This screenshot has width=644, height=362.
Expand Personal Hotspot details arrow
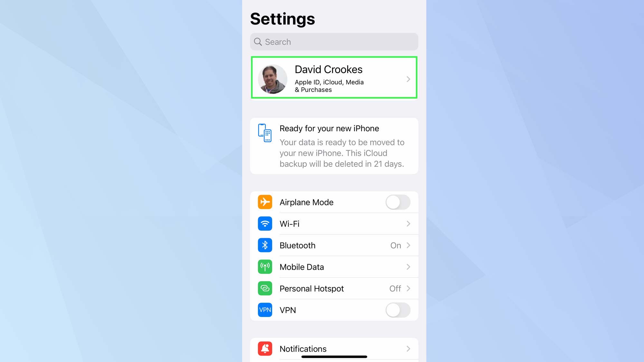408,289
